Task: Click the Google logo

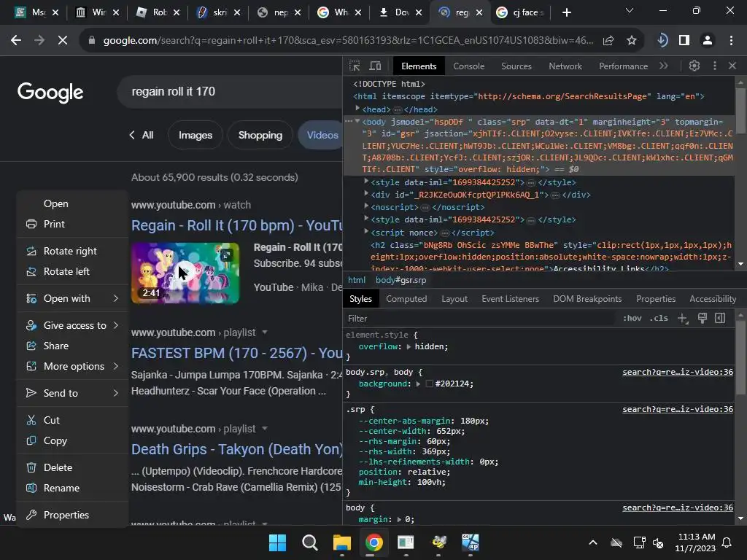Action: coord(50,93)
